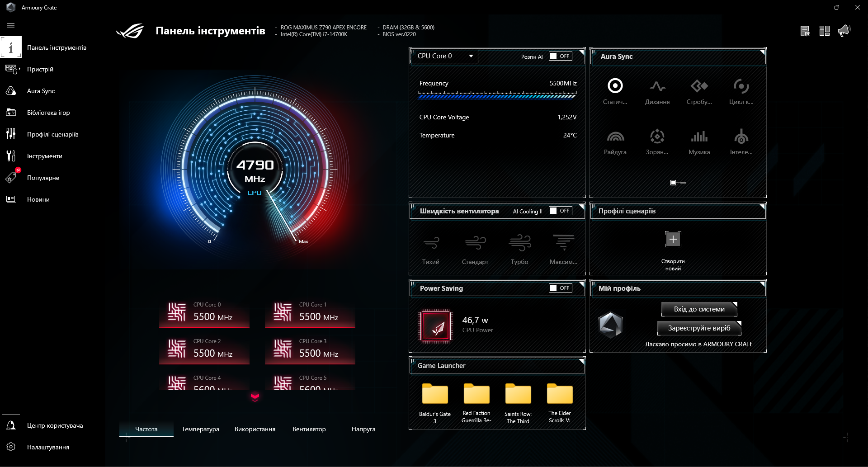Click the Вхід до системи button
The height and width of the screenshot is (467, 868).
pos(698,309)
